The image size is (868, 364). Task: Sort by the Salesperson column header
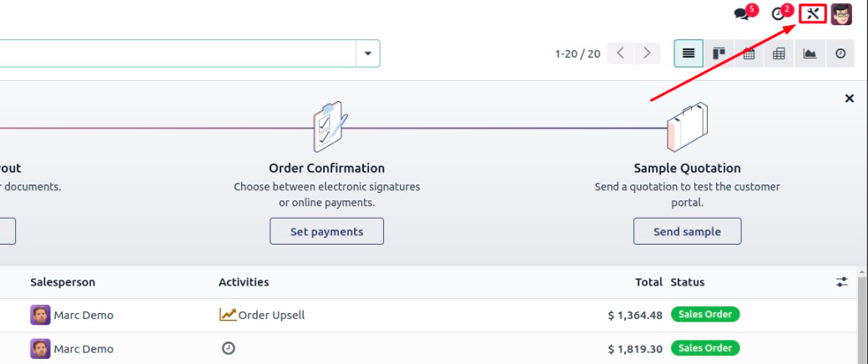(63, 282)
